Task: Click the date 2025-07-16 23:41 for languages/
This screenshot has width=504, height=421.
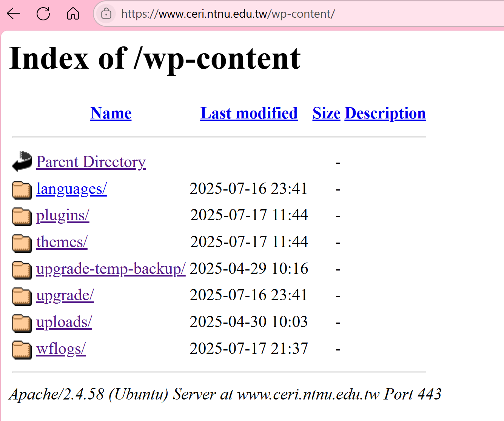Action: pos(249,189)
